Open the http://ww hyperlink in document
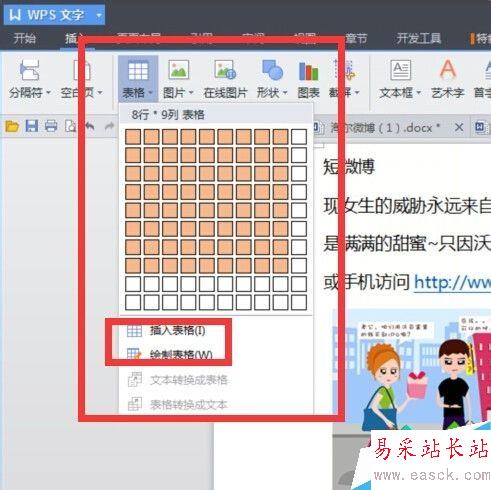The height and width of the screenshot is (490, 491). (x=452, y=283)
